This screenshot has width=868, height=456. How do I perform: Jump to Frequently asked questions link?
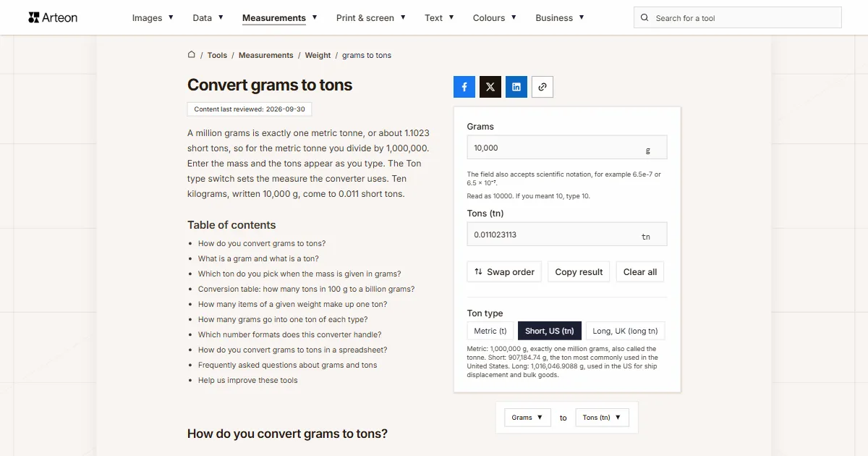point(288,366)
